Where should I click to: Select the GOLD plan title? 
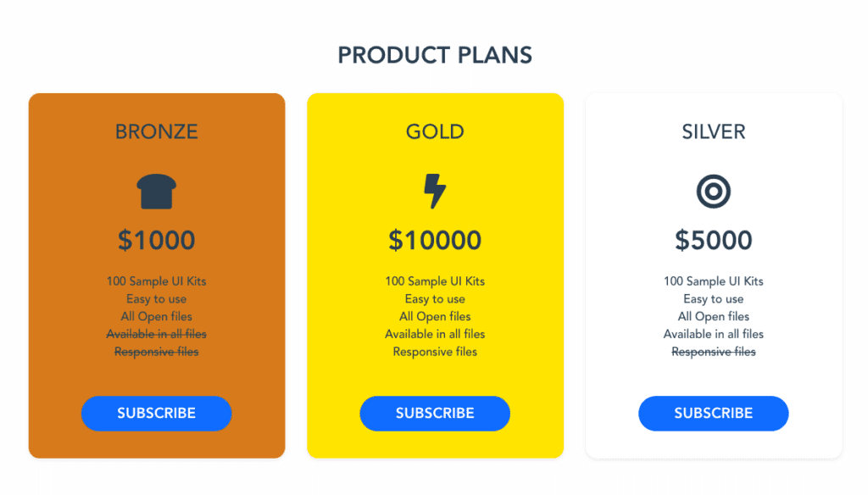click(435, 131)
